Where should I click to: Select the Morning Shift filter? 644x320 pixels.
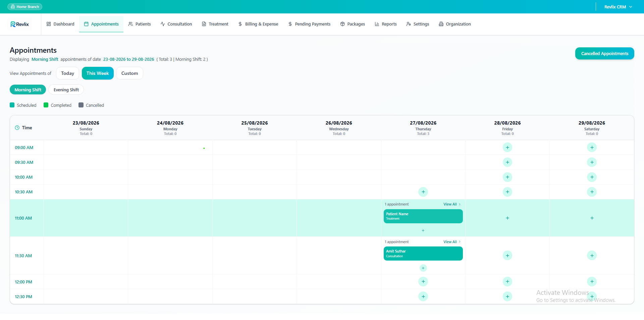click(x=28, y=90)
